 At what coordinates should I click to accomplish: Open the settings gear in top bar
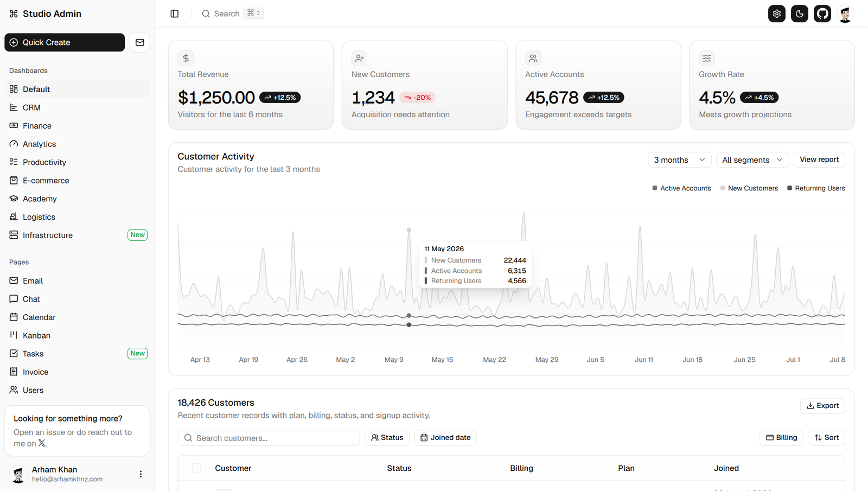click(x=777, y=14)
